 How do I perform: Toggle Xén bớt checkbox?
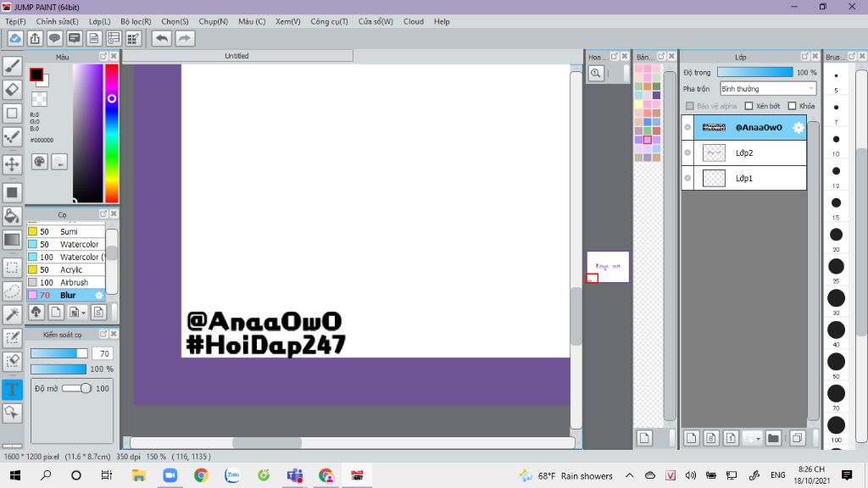tap(749, 106)
